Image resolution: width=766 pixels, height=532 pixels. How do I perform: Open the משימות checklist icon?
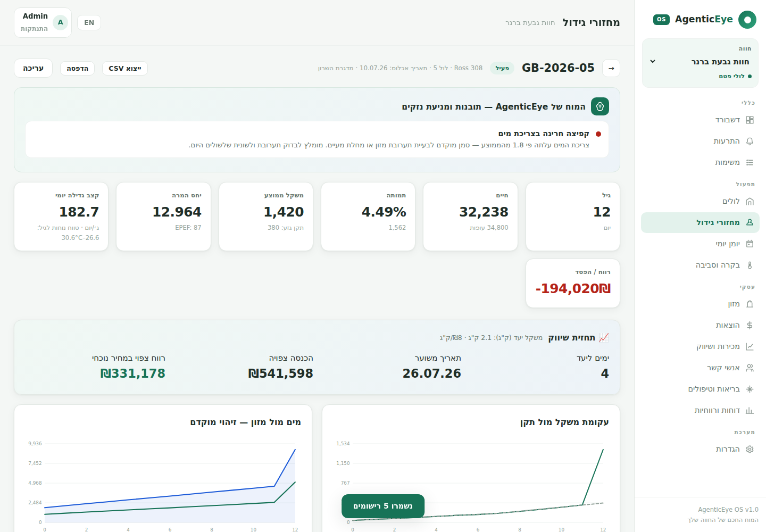(750, 163)
